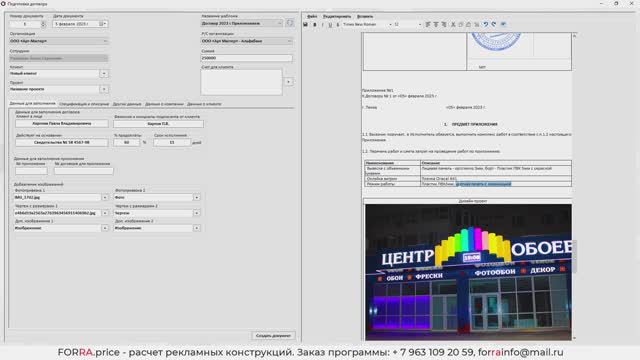
Task: Open Фотопривязка 2 dropdown arrow
Action: coord(196,198)
